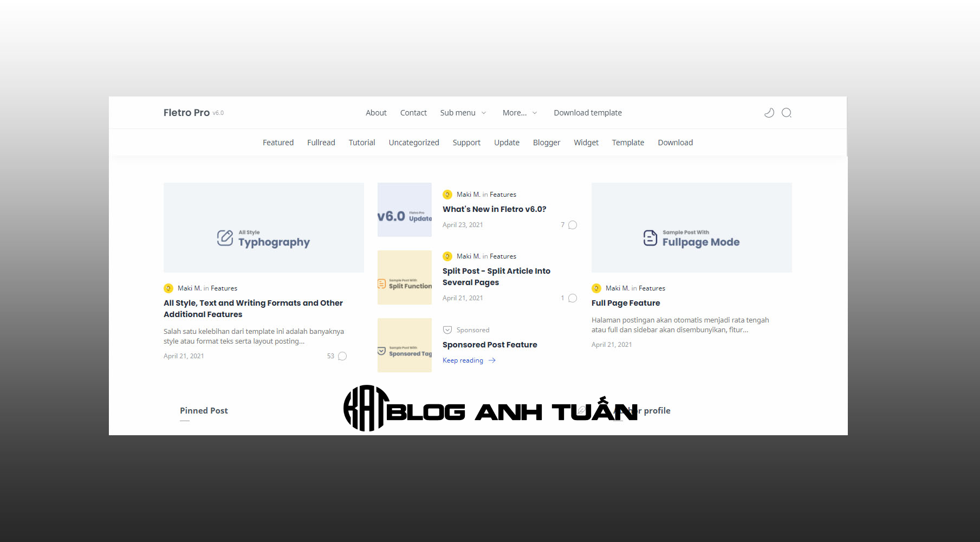Image resolution: width=980 pixels, height=542 pixels.
Task: Click comment bubble icon next to 53
Action: (342, 356)
